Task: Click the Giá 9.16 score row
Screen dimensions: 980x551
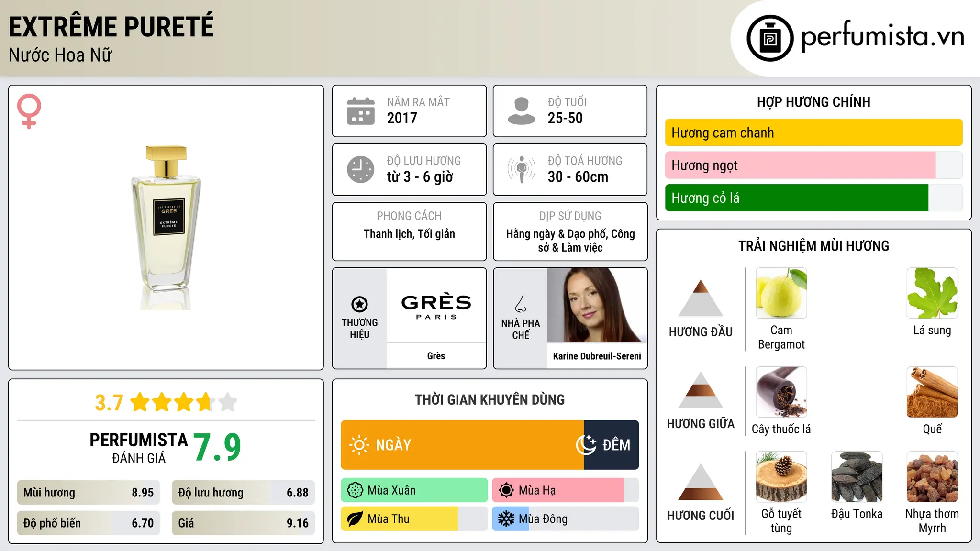Action: coord(244,523)
